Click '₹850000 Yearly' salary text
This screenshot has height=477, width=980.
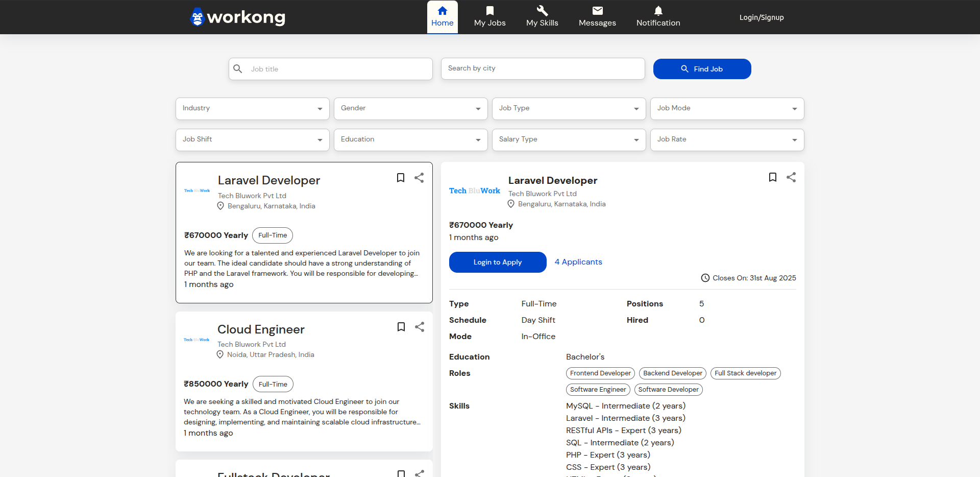pyautogui.click(x=216, y=384)
